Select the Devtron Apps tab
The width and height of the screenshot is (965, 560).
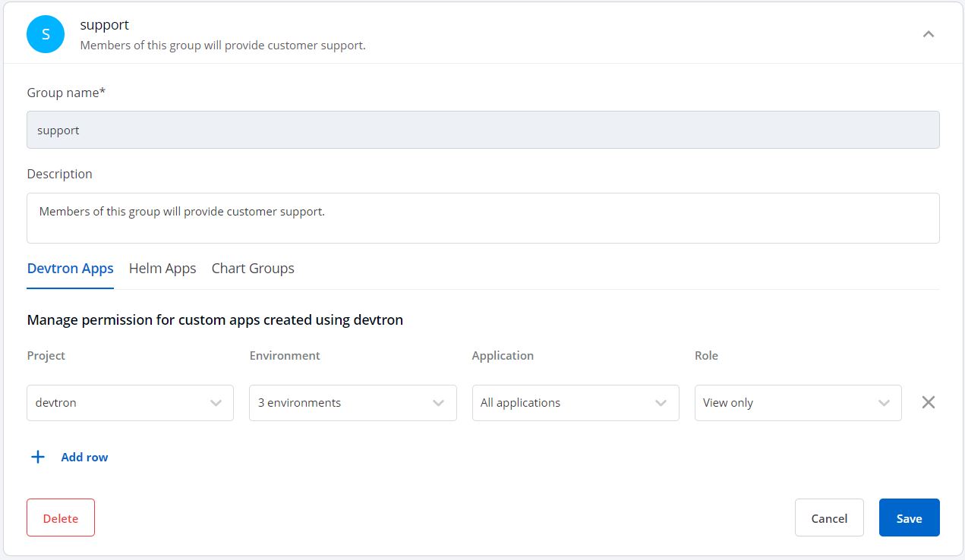tap(70, 269)
